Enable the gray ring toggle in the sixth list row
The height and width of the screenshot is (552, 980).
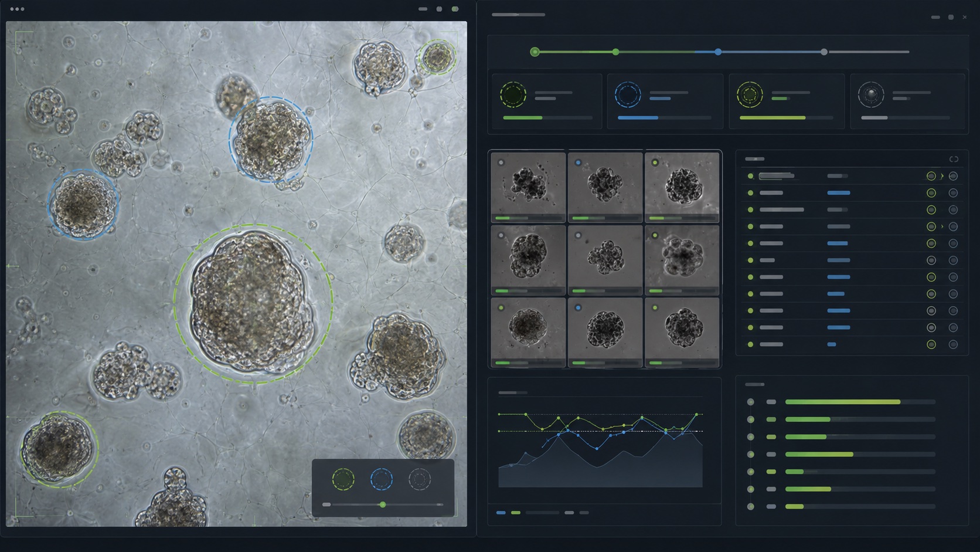[931, 260]
